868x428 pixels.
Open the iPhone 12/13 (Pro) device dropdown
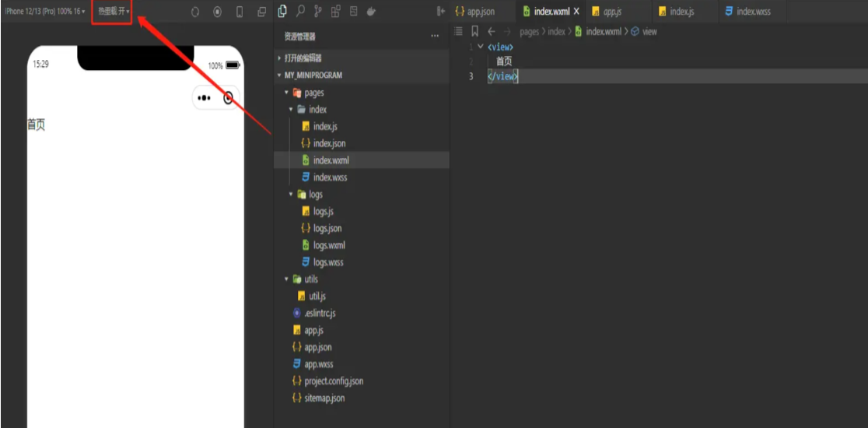(45, 11)
